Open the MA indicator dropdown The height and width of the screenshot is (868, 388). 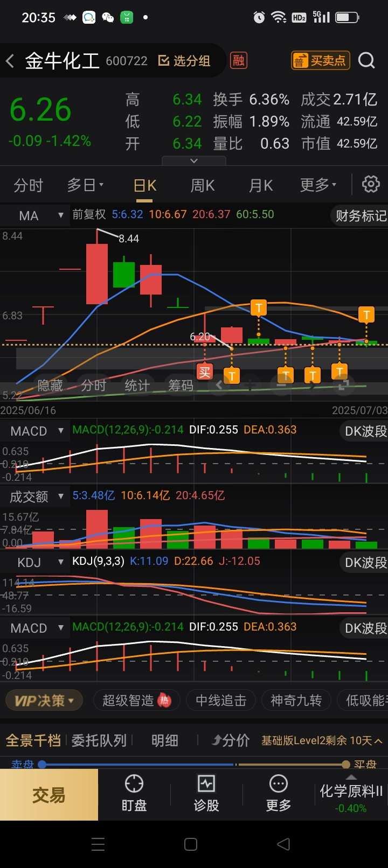point(35,216)
